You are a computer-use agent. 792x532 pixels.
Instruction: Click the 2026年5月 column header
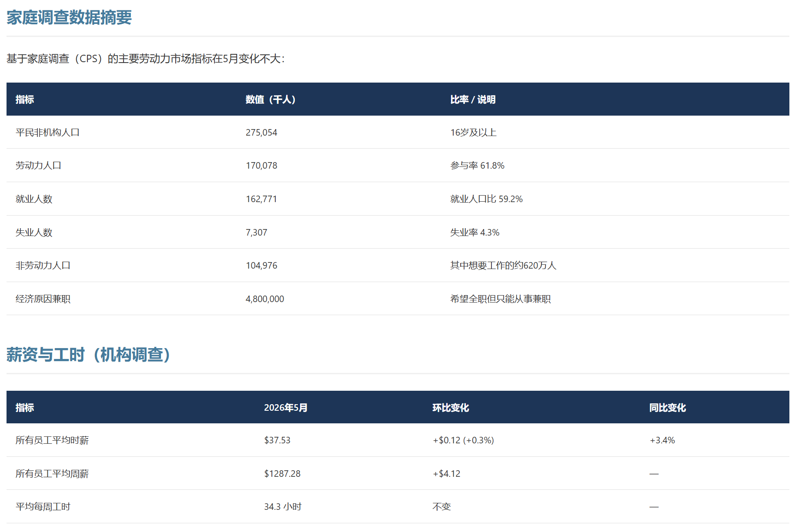point(286,408)
